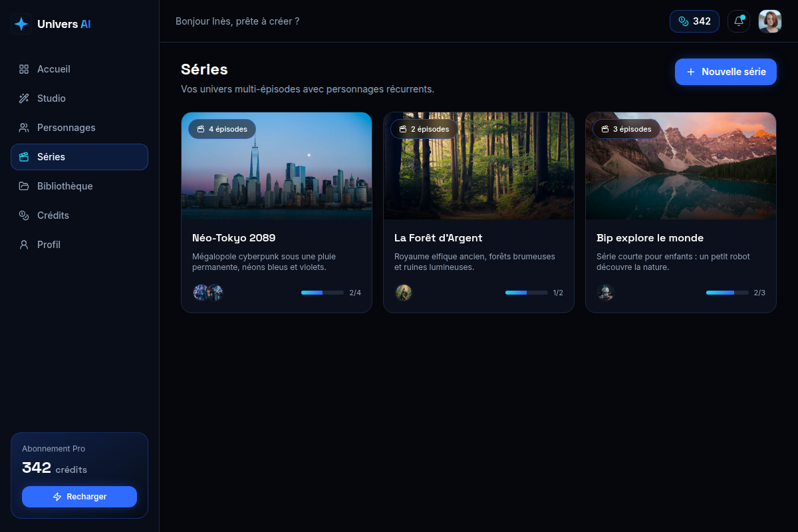Open the user avatar in the header
The image size is (798, 532).
pyautogui.click(x=770, y=21)
